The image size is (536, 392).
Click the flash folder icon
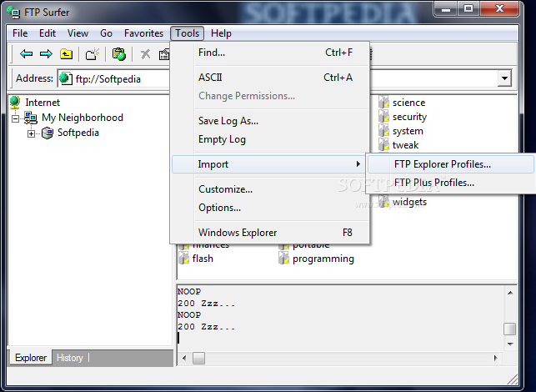[183, 259]
